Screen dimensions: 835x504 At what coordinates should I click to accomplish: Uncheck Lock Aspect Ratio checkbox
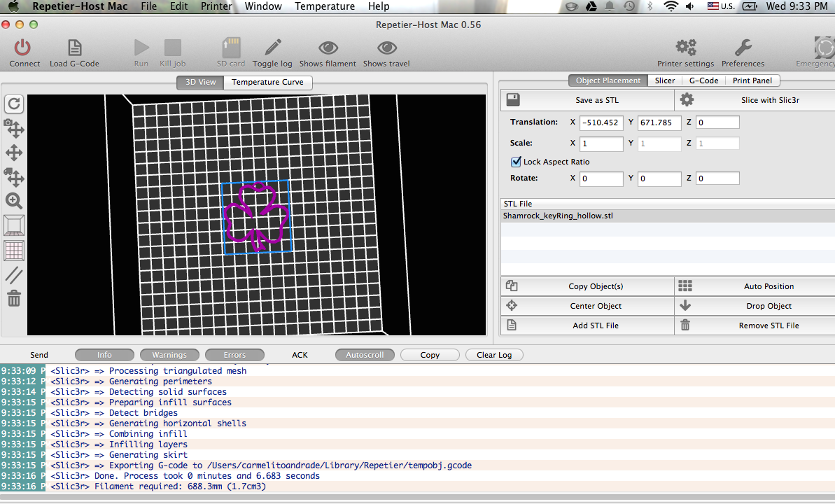point(516,162)
